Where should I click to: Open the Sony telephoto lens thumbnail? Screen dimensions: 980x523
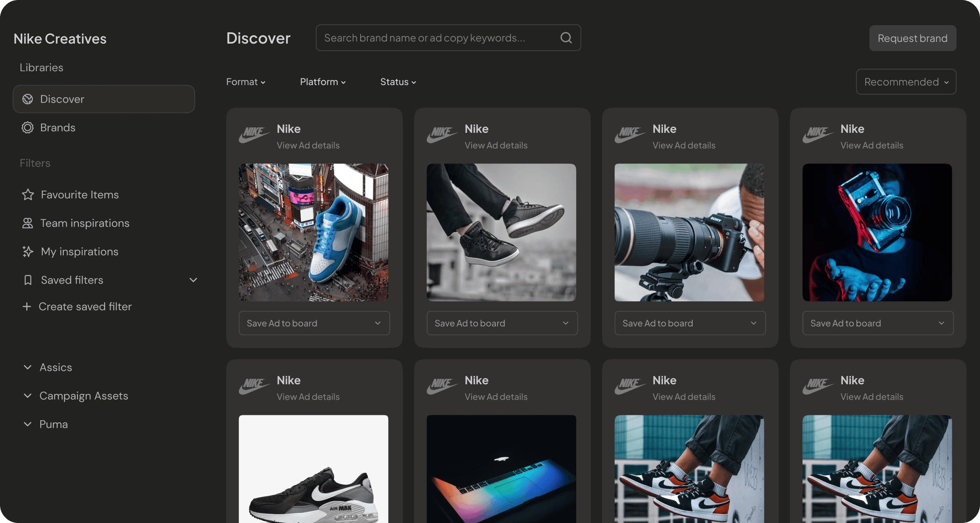pos(689,232)
